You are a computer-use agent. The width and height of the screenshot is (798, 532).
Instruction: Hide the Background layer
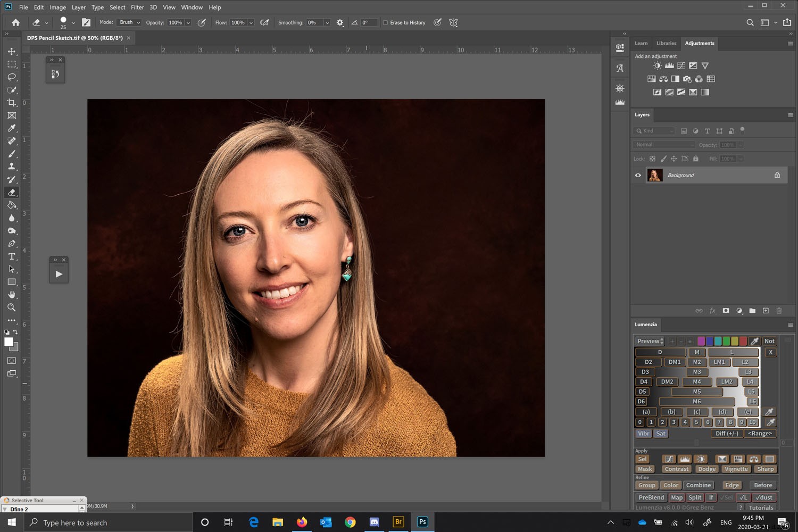(637, 175)
